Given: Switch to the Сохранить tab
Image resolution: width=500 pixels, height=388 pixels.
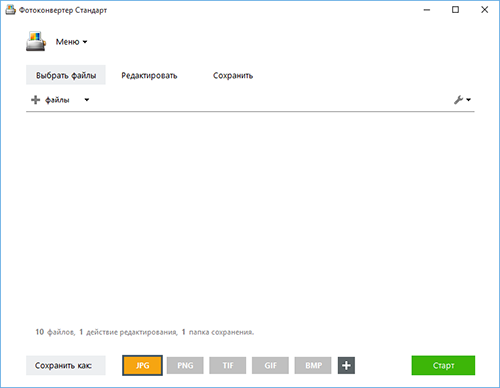Looking at the screenshot, I should (233, 75).
